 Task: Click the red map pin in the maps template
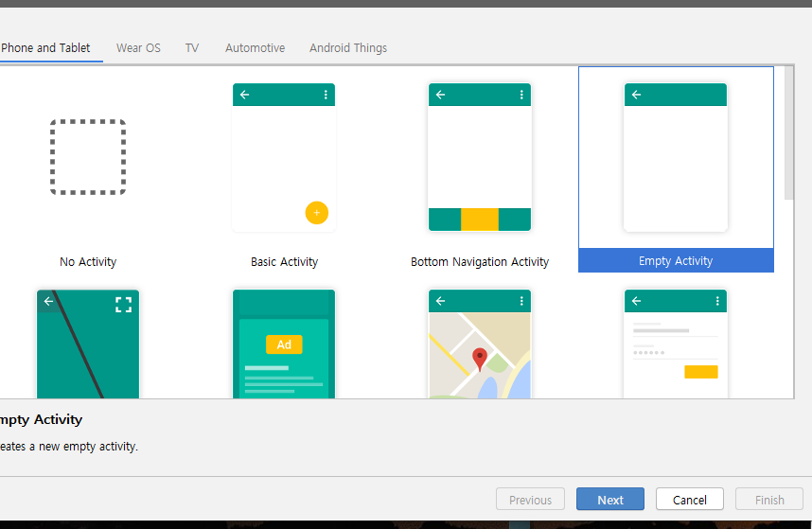click(x=480, y=360)
